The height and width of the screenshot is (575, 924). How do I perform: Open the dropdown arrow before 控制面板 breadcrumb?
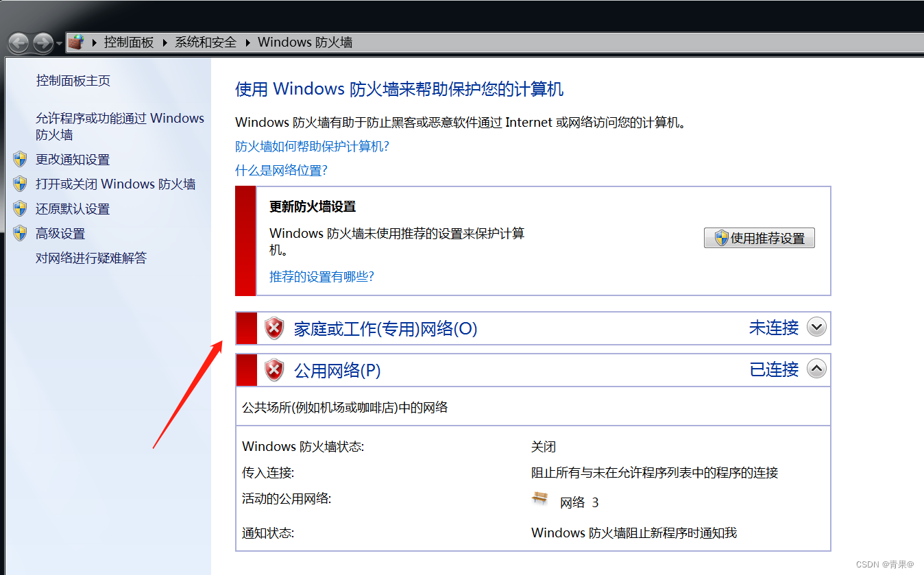(x=94, y=42)
